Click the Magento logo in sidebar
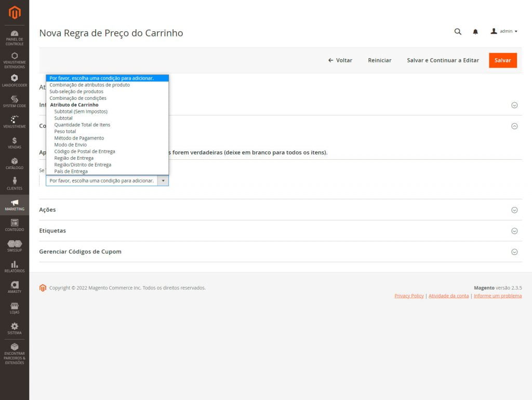Image resolution: width=532 pixels, height=400 pixels. point(15,12)
